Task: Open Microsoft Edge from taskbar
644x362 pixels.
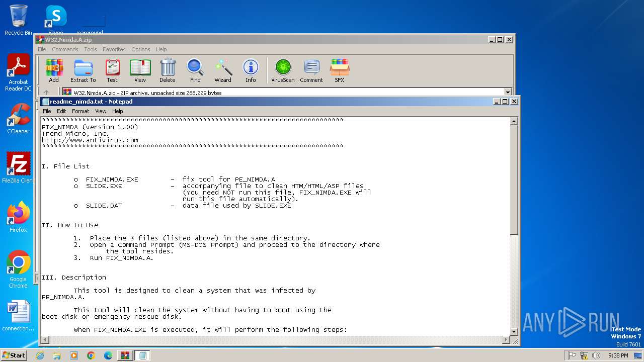Action: [x=108, y=355]
